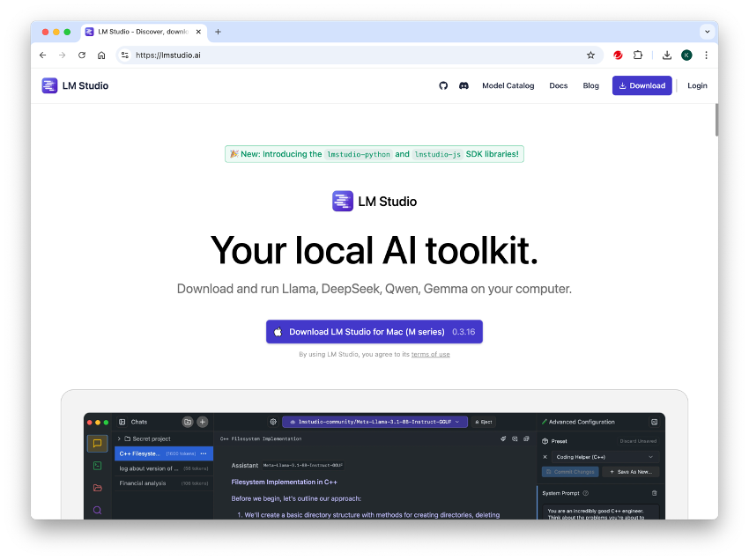Click new chat plus icon in Chats header
Image resolution: width=749 pixels, height=560 pixels.
(x=203, y=422)
